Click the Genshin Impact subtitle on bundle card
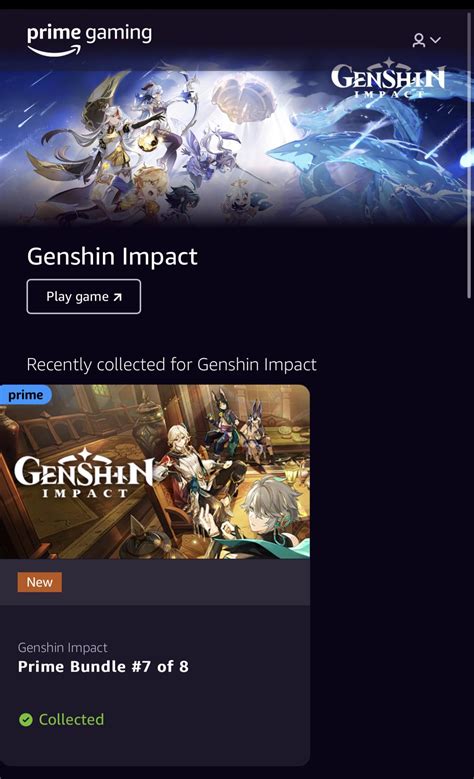This screenshot has width=474, height=779. 63,647
